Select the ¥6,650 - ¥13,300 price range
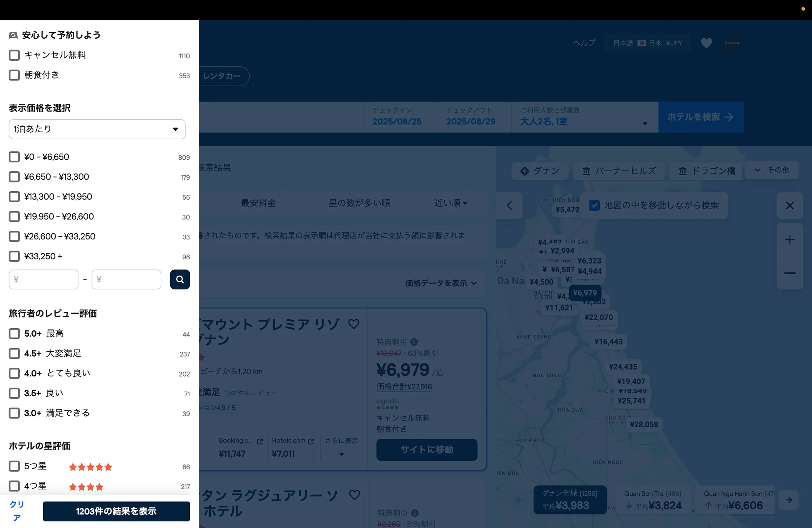The image size is (812, 528). (x=14, y=177)
